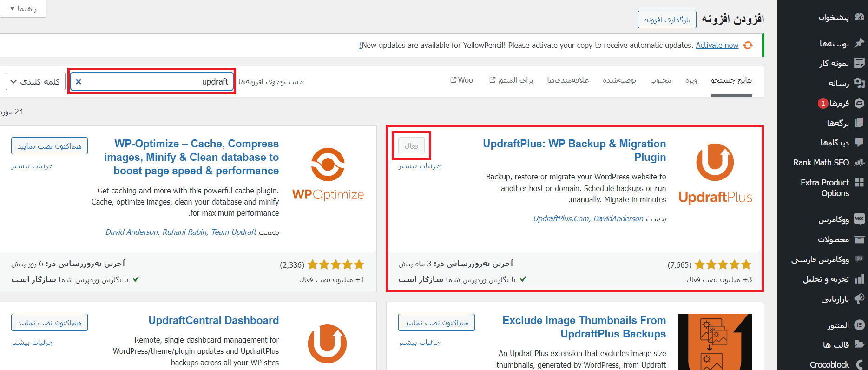Click the Rank Math SEO icon
Screen dimensions: 868x370
(x=859, y=162)
